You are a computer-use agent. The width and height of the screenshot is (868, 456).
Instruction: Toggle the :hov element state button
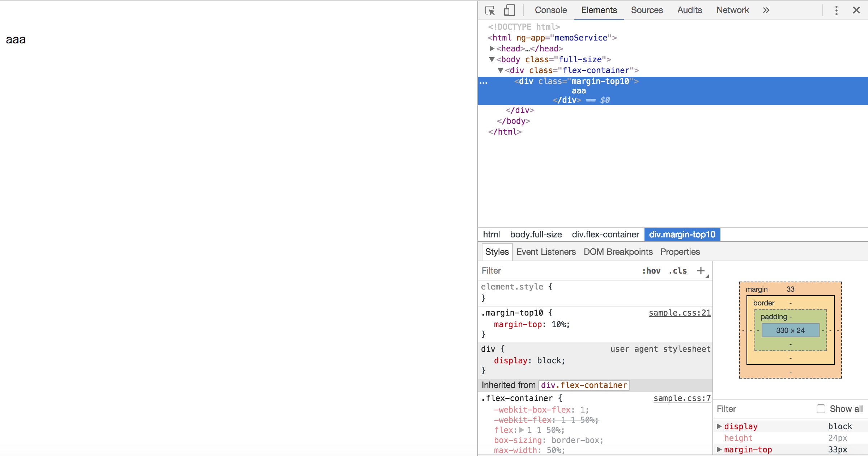[651, 271]
